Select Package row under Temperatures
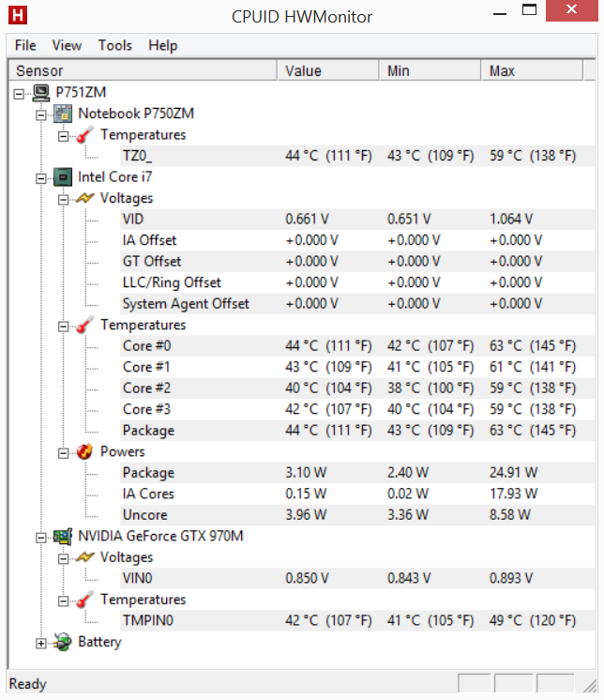The image size is (604, 700). [357, 431]
